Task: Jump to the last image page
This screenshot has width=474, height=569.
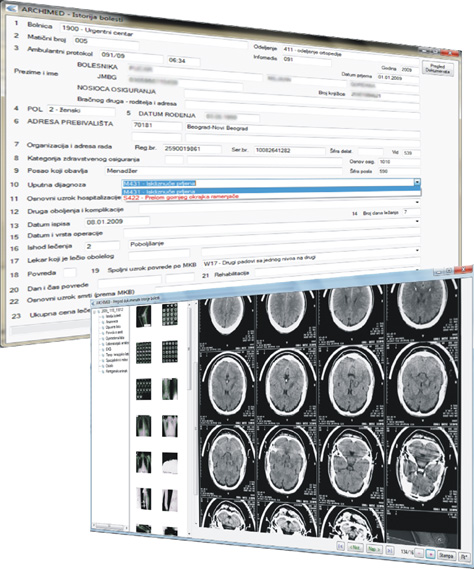Action: 389,550
